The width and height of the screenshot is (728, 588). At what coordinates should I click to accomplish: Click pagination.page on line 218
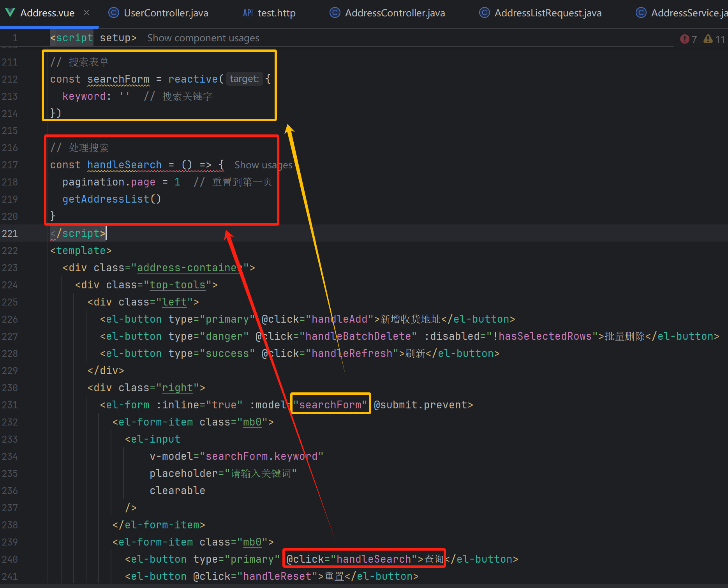tap(109, 182)
